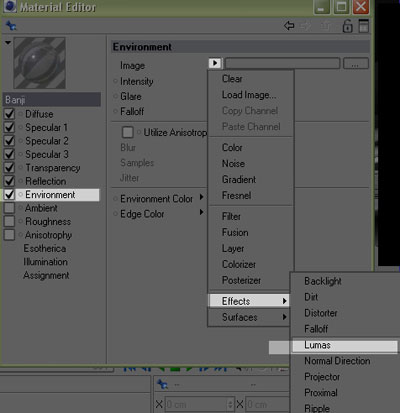Uncheck the Reflection channel checkbox

click(x=9, y=181)
